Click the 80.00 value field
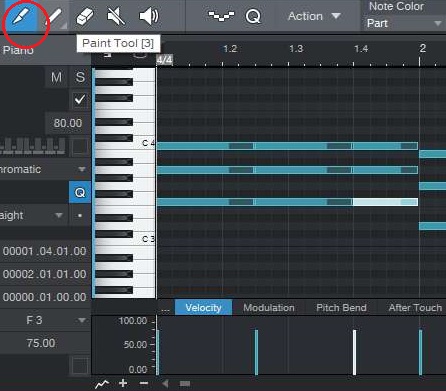The image size is (446, 391). [x=68, y=123]
